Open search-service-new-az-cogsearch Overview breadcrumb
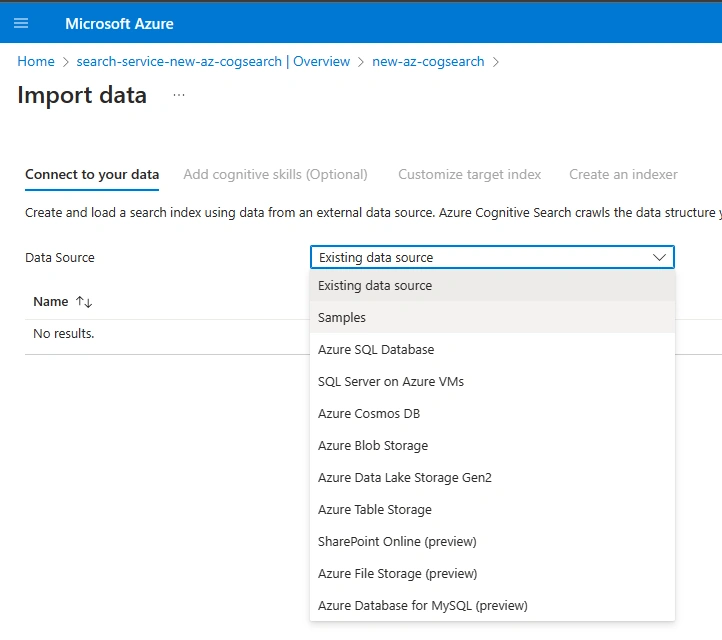The image size is (722, 640). click(213, 61)
